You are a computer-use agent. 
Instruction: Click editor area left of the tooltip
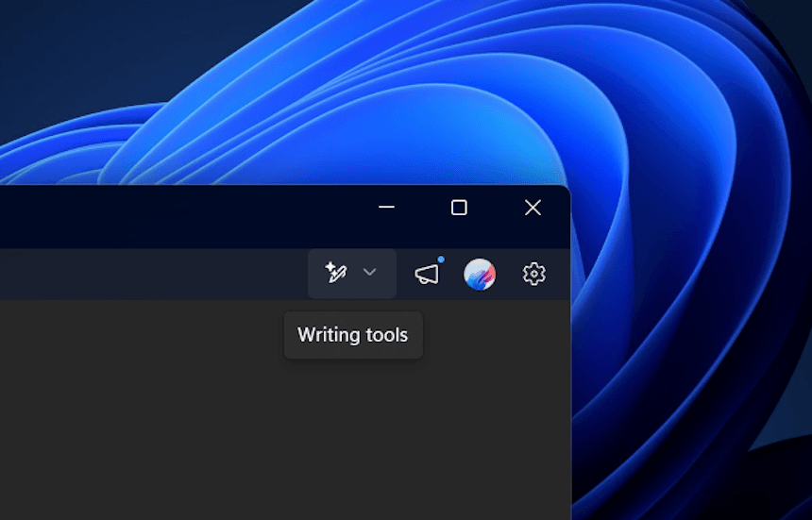(142, 336)
